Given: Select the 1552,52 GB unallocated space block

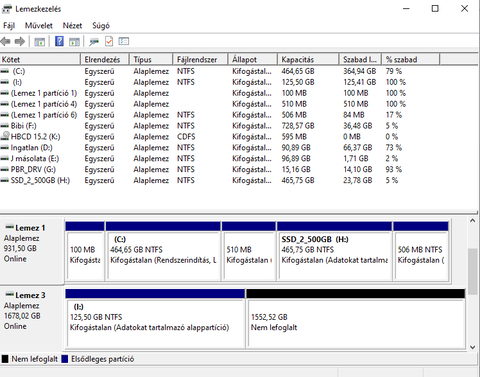Looking at the screenshot, I should [x=355, y=319].
